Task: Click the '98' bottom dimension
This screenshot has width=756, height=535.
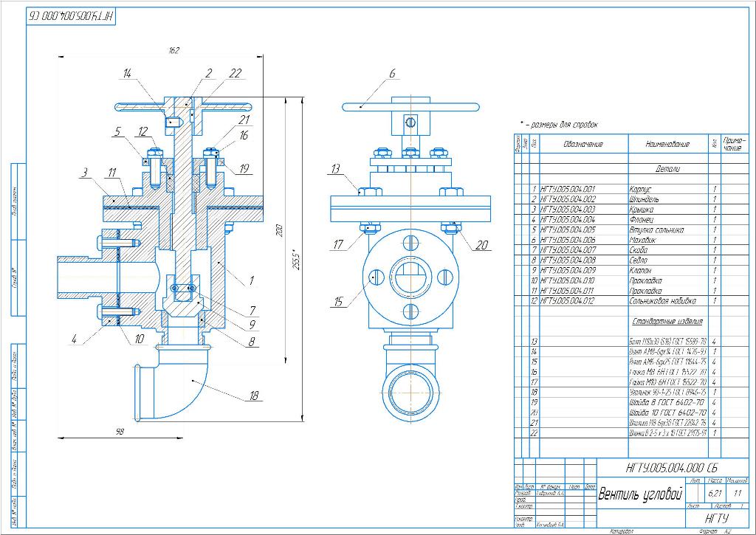Action: 120,432
